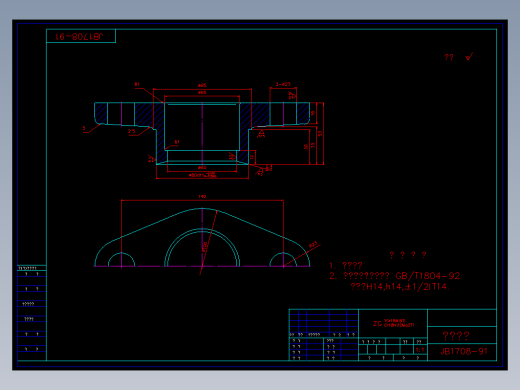Select the mirrored JB1708-91 label at top-left box
The image size is (520, 390).
79,36
